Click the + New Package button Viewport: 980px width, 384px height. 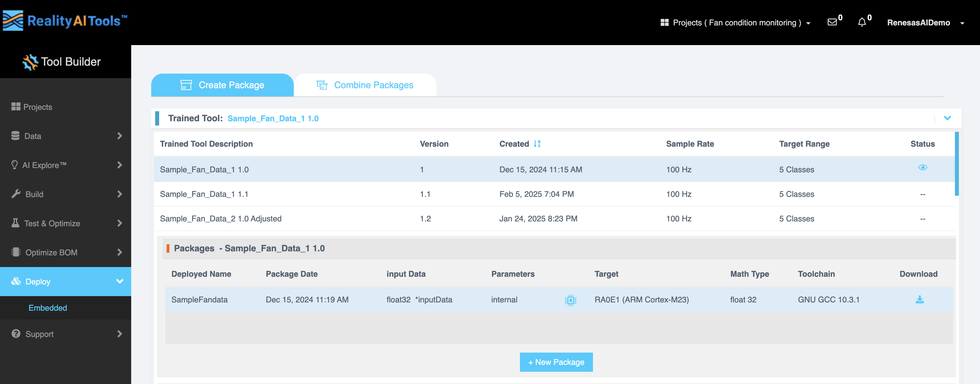coord(556,362)
